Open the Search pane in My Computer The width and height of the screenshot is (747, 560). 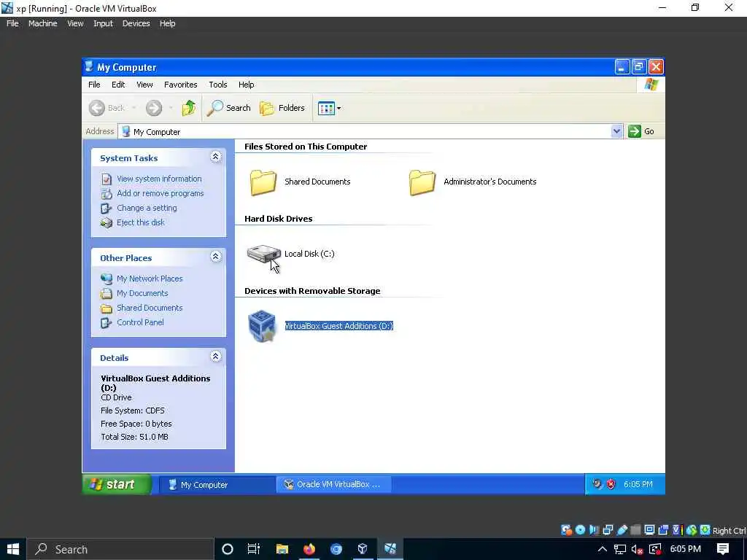(x=228, y=108)
